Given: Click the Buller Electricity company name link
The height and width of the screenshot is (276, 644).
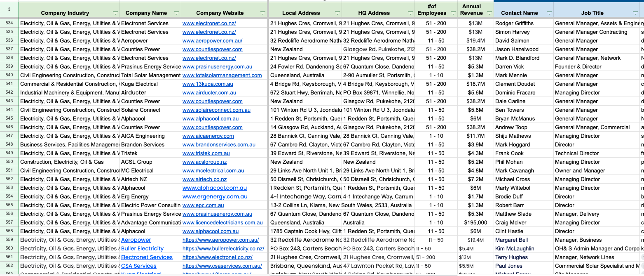Looking at the screenshot, I should 142,248.
